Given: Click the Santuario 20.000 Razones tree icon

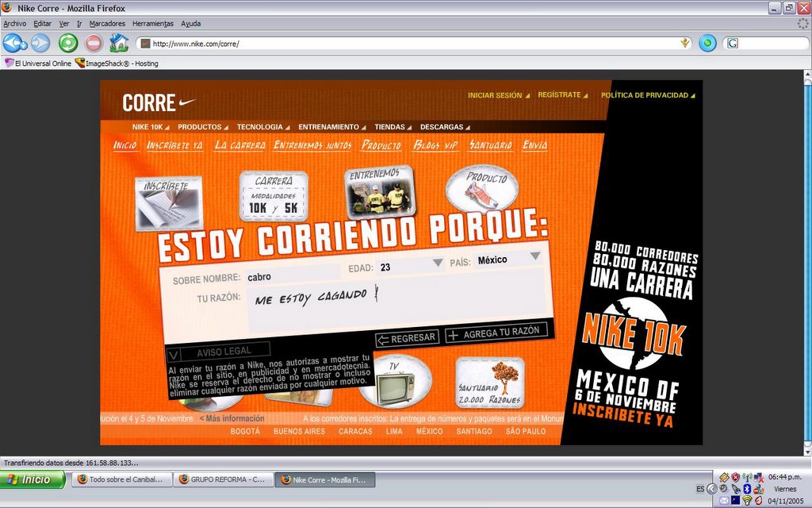Looking at the screenshot, I should pyautogui.click(x=490, y=383).
